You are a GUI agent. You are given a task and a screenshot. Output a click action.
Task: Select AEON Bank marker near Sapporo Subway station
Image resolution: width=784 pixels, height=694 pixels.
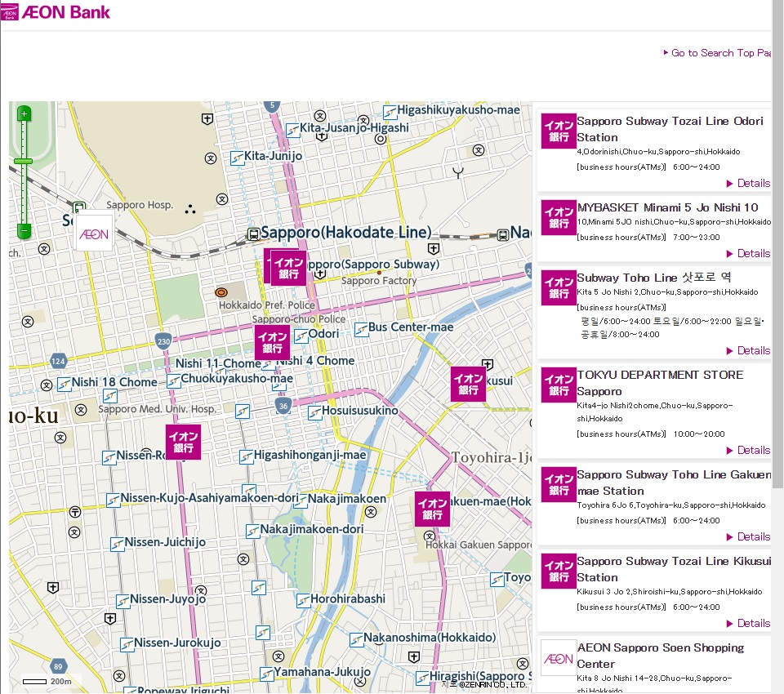pos(288,268)
